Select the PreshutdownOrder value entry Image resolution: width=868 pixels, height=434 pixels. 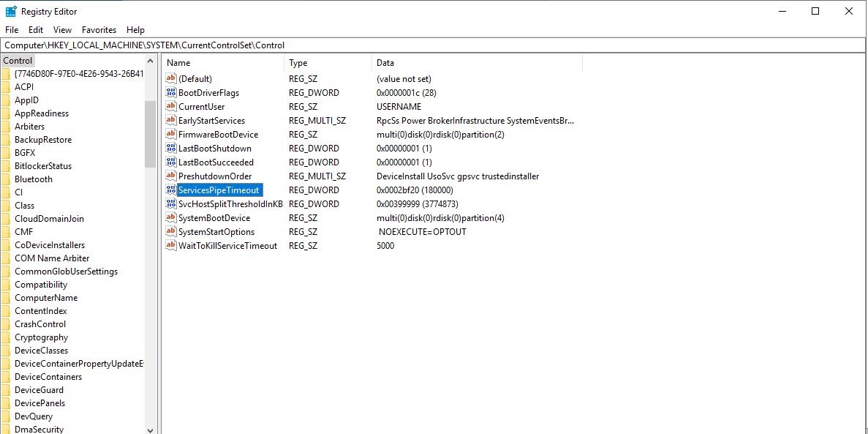(x=216, y=176)
